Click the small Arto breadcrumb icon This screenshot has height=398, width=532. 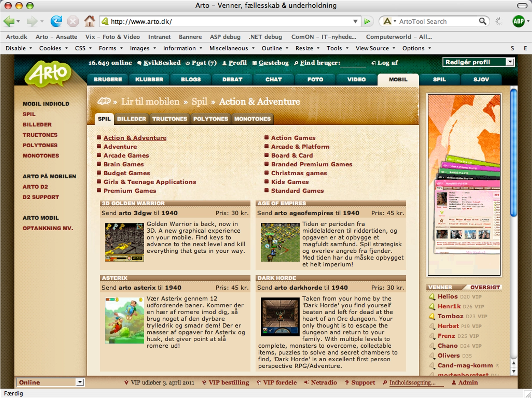(104, 102)
